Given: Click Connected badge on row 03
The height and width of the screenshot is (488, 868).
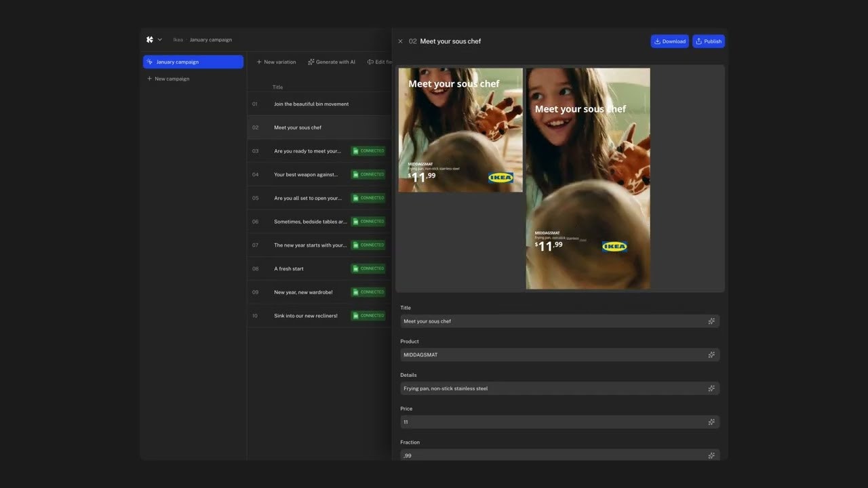Looking at the screenshot, I should click(368, 151).
